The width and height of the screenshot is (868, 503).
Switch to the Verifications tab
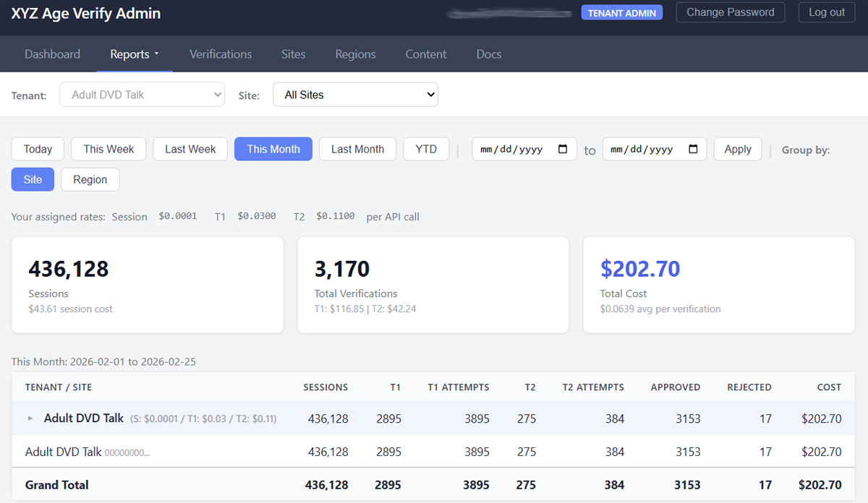click(221, 54)
